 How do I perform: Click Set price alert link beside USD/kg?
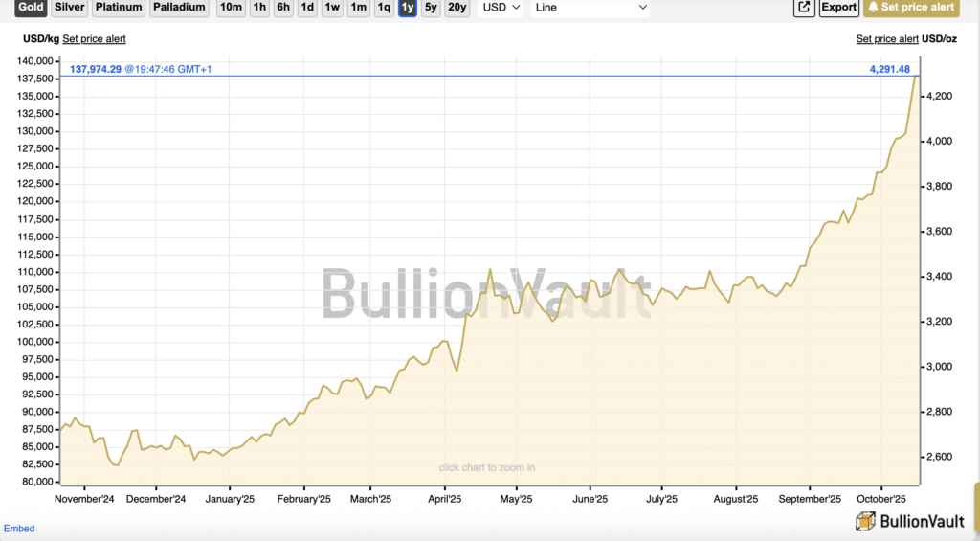click(94, 39)
